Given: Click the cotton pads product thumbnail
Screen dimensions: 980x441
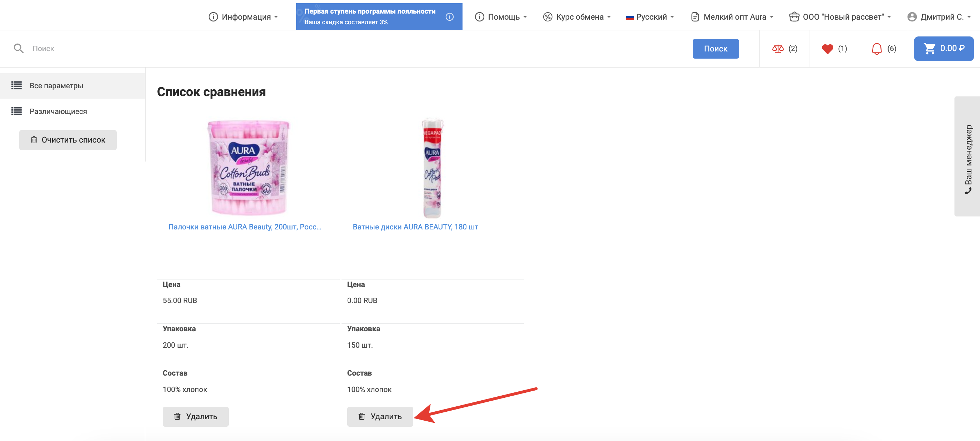Looking at the screenshot, I should tap(432, 168).
